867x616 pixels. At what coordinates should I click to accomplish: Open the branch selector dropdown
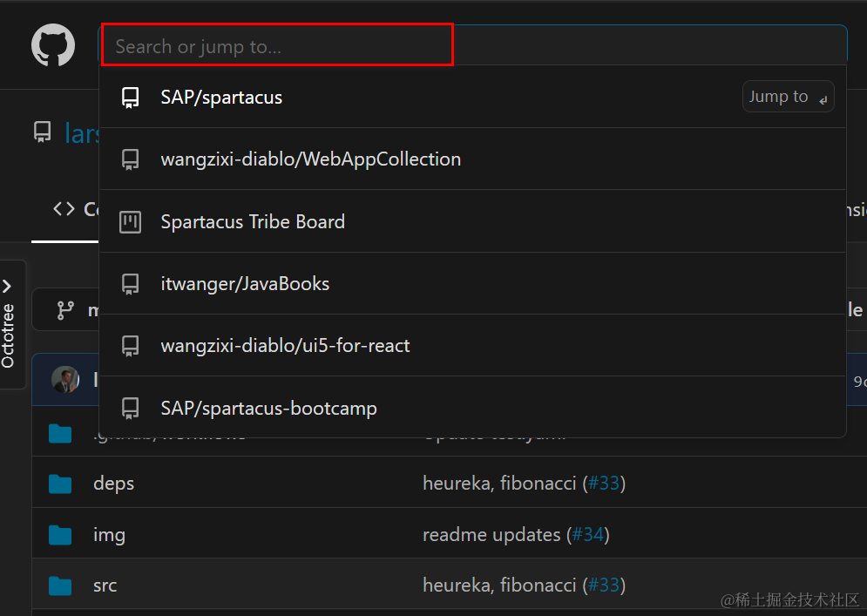pos(66,309)
